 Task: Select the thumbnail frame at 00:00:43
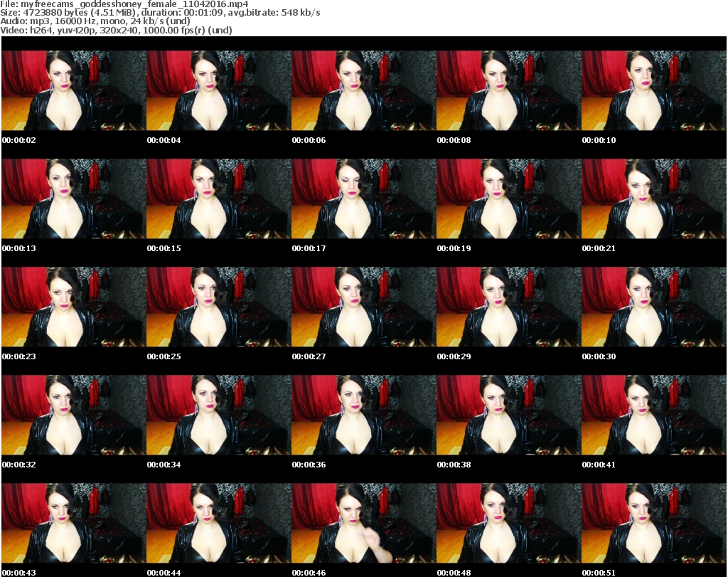point(74,523)
